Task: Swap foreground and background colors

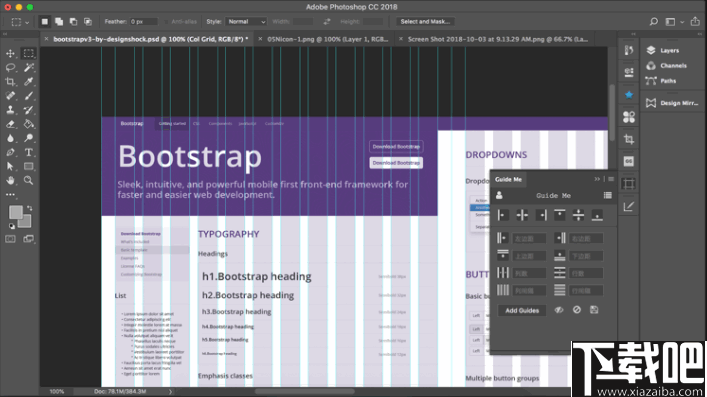Action: 30,208
